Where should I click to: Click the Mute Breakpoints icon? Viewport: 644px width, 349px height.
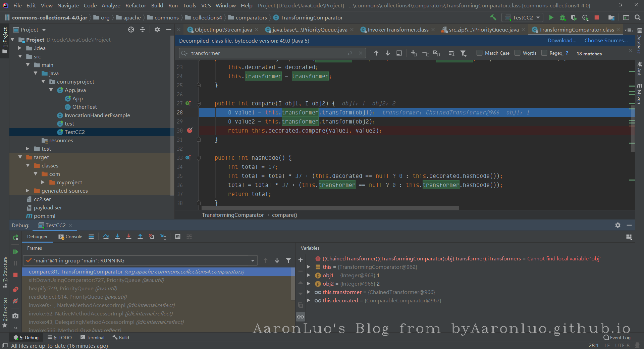15,301
